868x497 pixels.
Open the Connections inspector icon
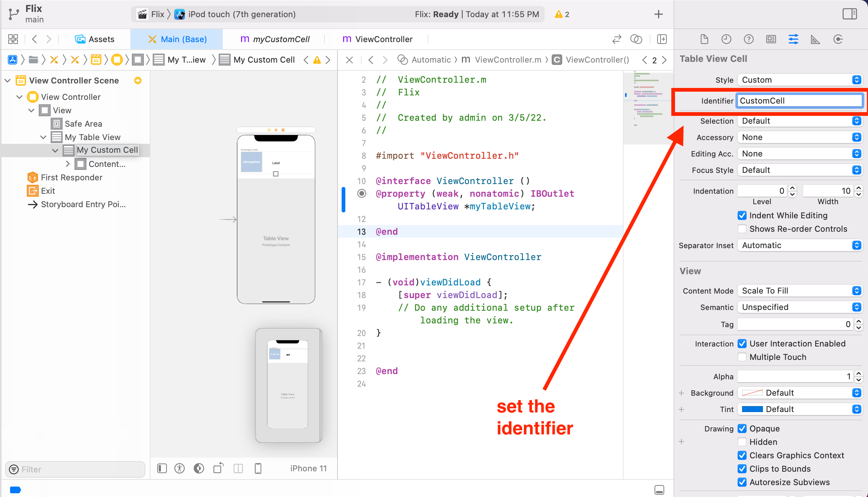pyautogui.click(x=838, y=39)
